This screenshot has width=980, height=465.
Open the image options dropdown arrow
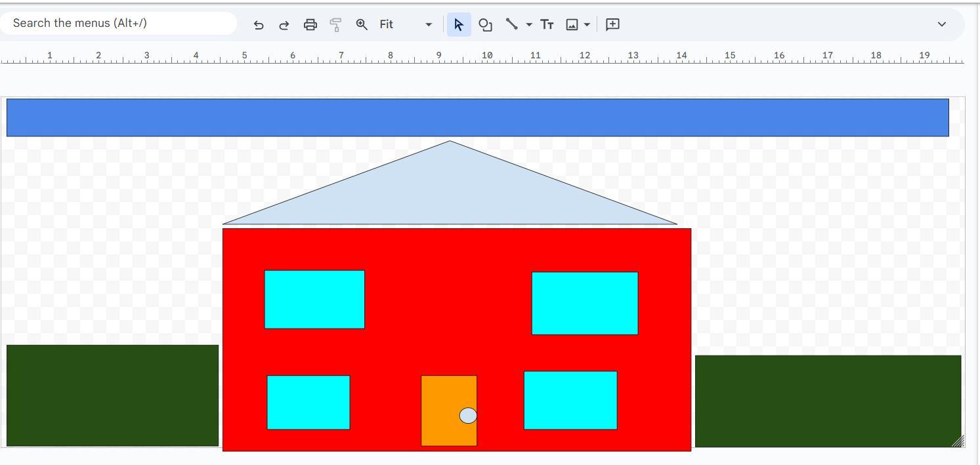[587, 25]
